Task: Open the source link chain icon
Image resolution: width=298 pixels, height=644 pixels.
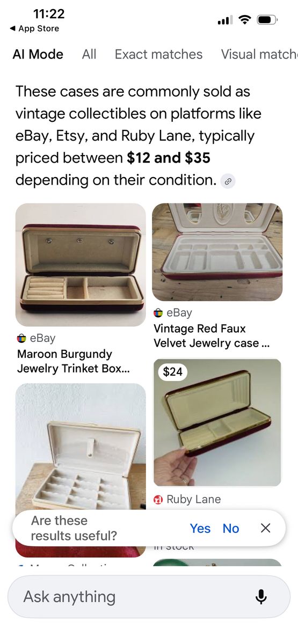Action: tap(228, 181)
